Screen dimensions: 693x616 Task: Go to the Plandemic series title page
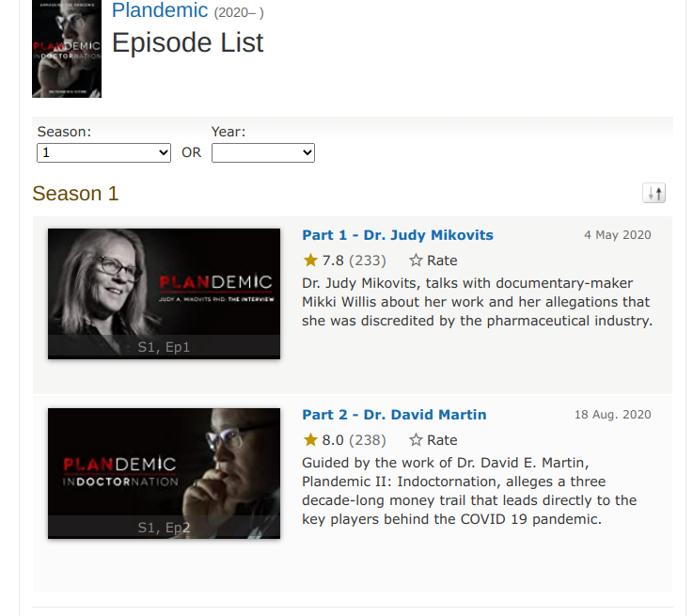point(160,10)
